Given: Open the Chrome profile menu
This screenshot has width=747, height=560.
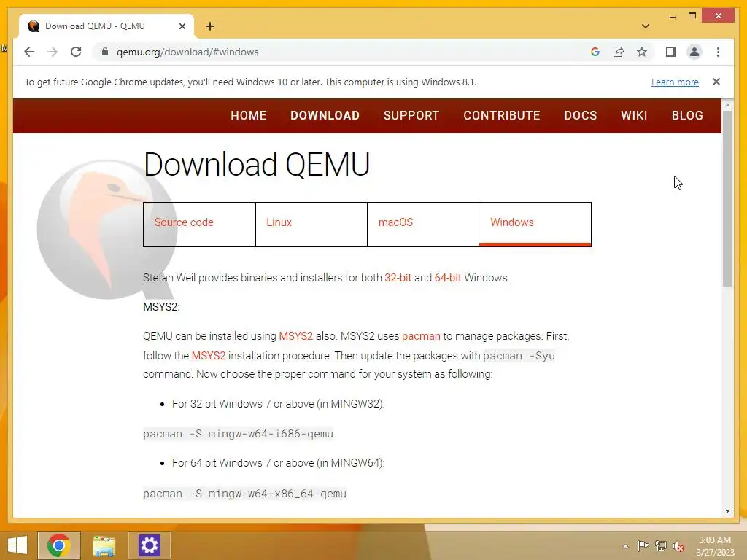Looking at the screenshot, I should click(x=694, y=52).
